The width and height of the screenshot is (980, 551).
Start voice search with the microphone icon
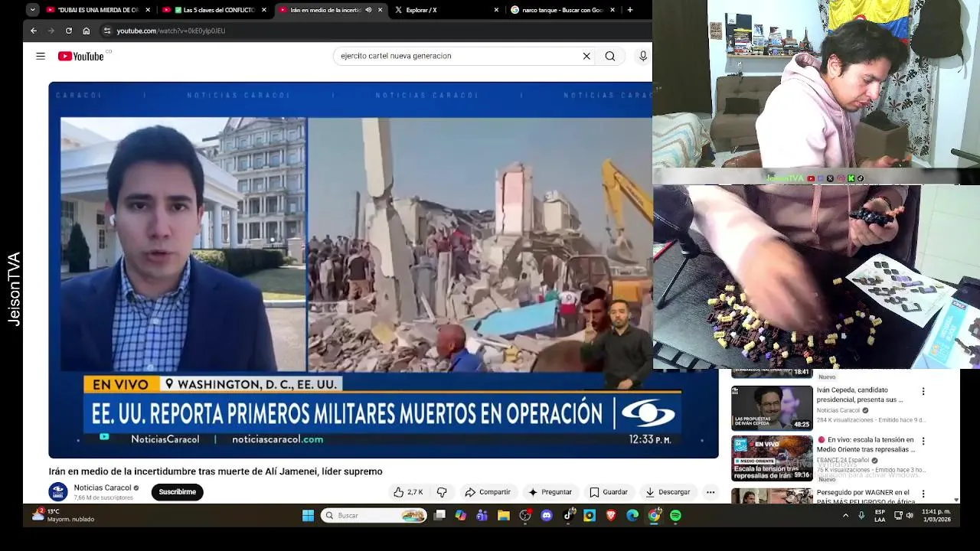click(x=643, y=56)
